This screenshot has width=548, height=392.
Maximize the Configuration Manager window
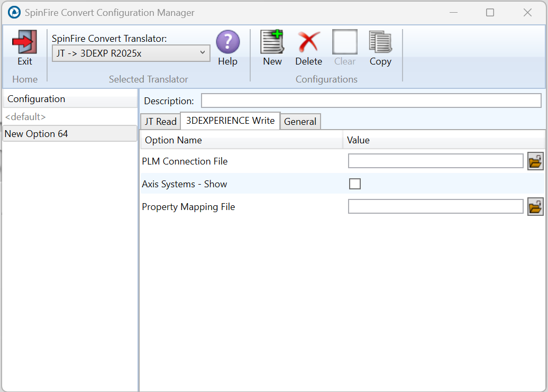(490, 13)
